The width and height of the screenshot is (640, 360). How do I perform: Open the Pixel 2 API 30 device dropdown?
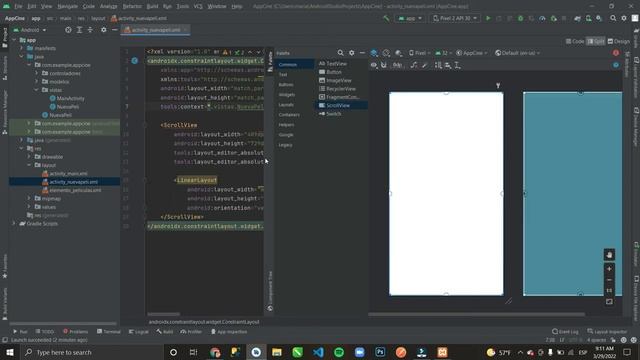click(x=454, y=18)
